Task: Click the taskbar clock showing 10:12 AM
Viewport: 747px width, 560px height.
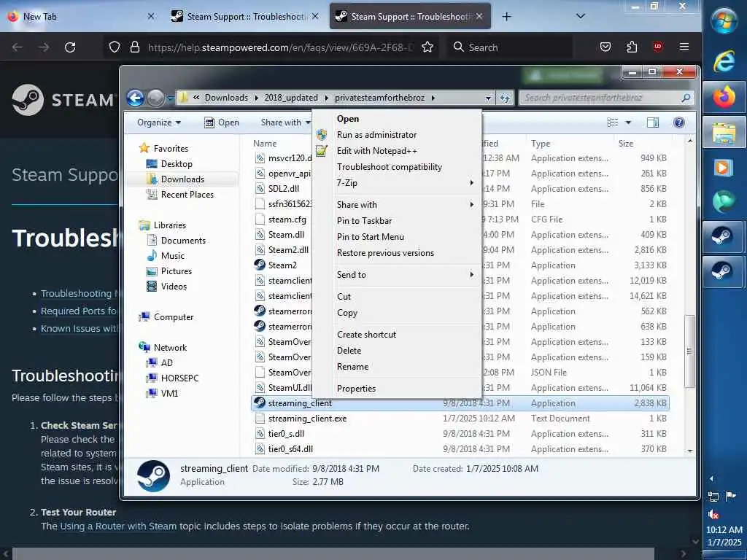Action: tap(724, 529)
